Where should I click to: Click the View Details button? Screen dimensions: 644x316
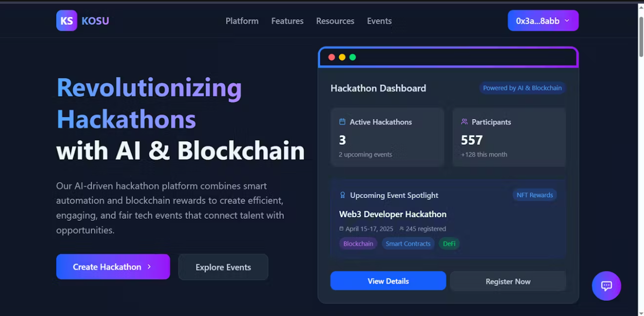[388, 281]
